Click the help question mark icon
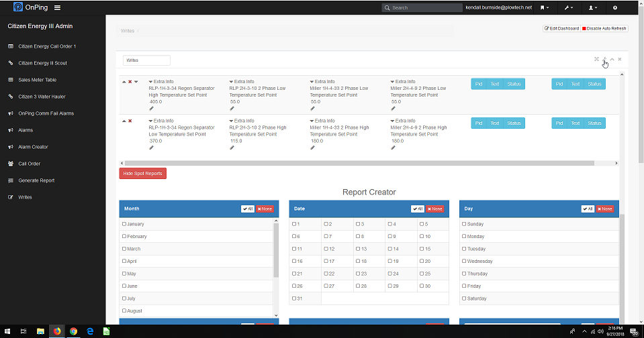 pos(615,7)
